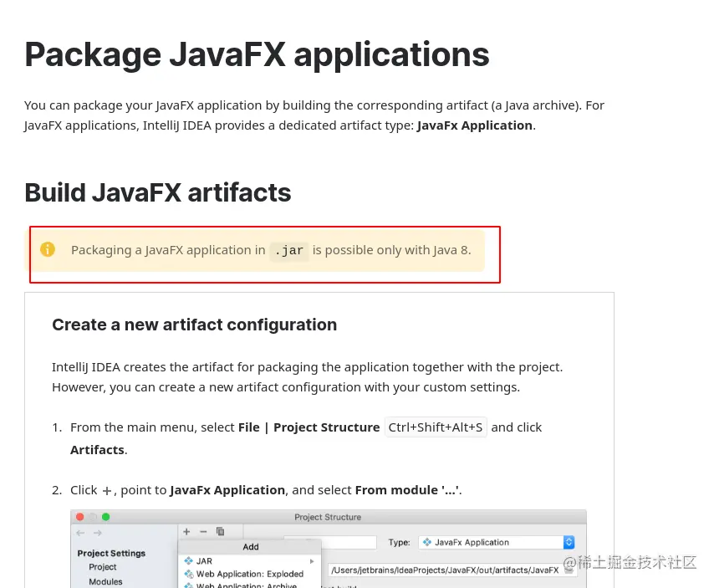Viewport: 714px width, 588px height.
Task: Click the forward arrow in Project Structure window
Action: (x=98, y=533)
